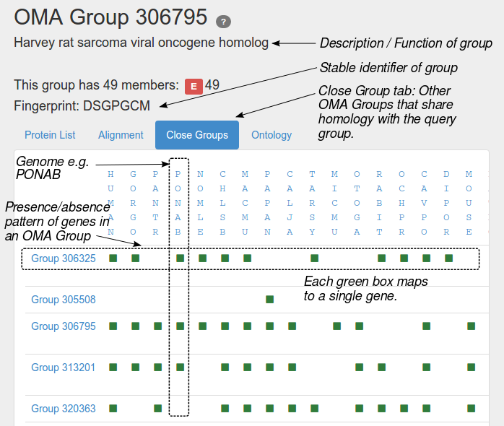Click the MOUSE genome column header
Screen dimensions: 504x426
[x=469, y=203]
